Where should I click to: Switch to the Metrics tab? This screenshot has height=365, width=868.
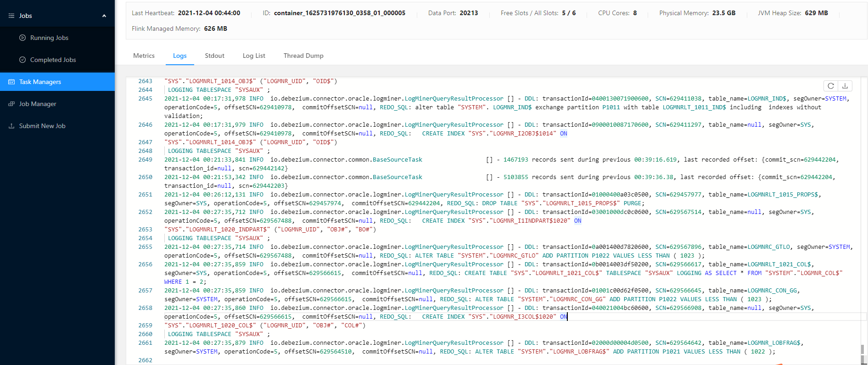[144, 56]
